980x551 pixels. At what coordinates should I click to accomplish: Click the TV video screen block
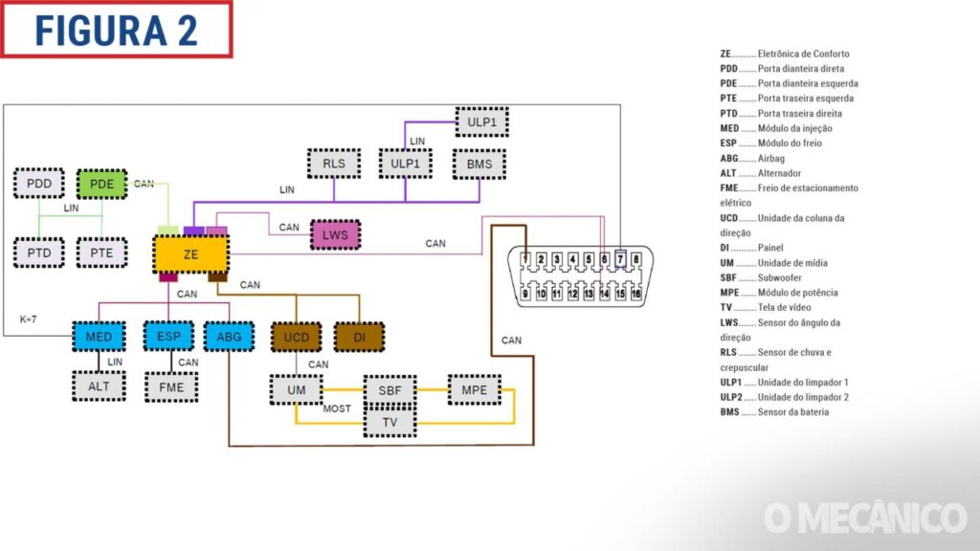point(390,422)
